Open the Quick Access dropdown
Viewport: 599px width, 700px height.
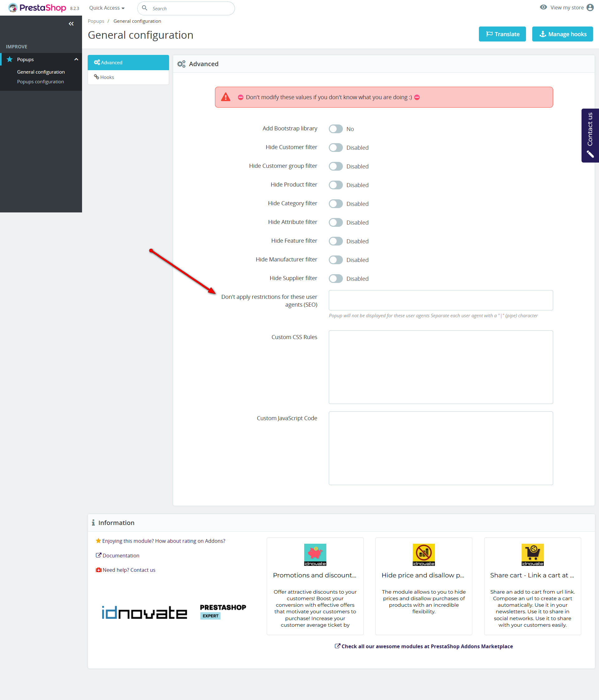point(107,8)
